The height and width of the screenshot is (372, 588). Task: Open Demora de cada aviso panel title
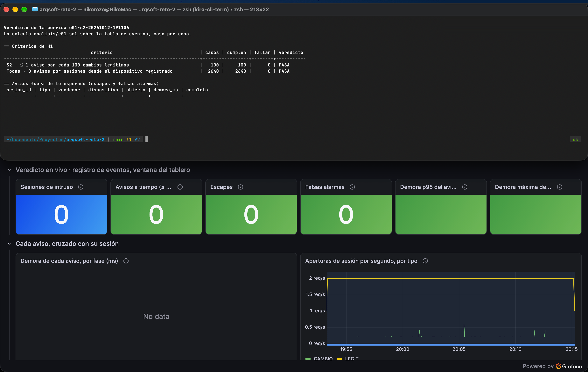point(69,261)
